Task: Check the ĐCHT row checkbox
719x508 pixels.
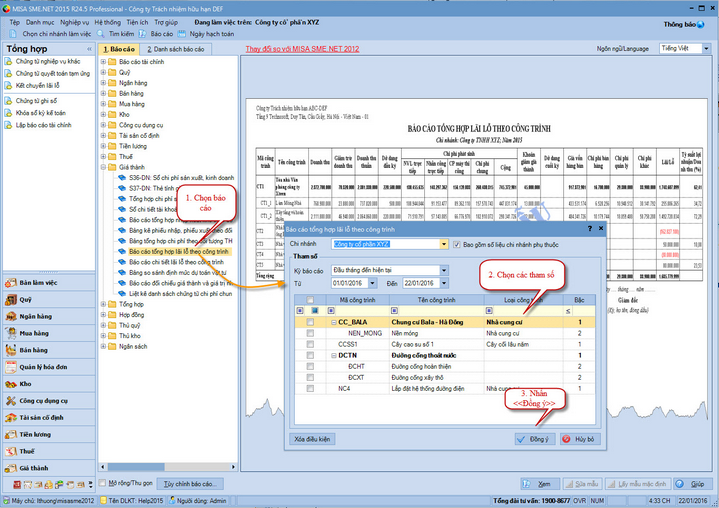Action: tap(310, 366)
